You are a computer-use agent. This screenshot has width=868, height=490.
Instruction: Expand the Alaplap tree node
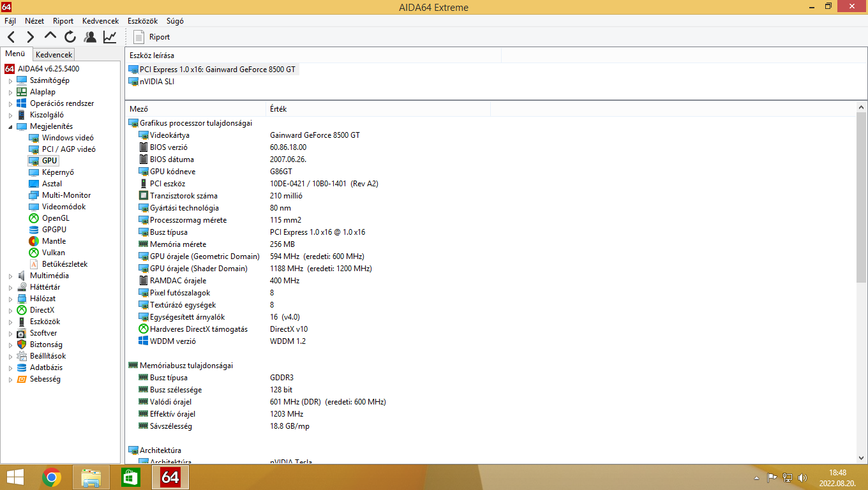pos(10,93)
